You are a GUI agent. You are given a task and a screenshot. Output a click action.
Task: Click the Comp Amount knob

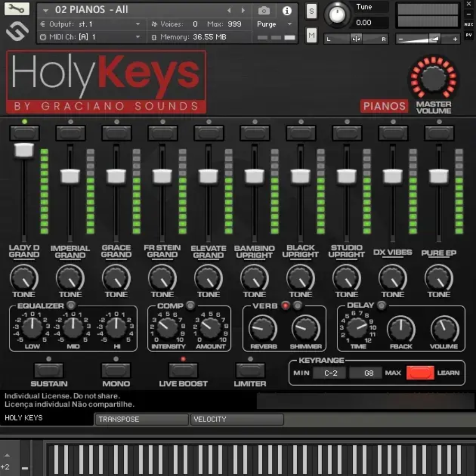210,328
